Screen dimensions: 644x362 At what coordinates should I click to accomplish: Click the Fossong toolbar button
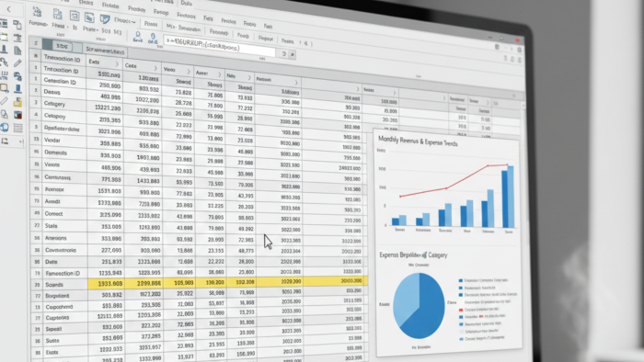pos(219,32)
